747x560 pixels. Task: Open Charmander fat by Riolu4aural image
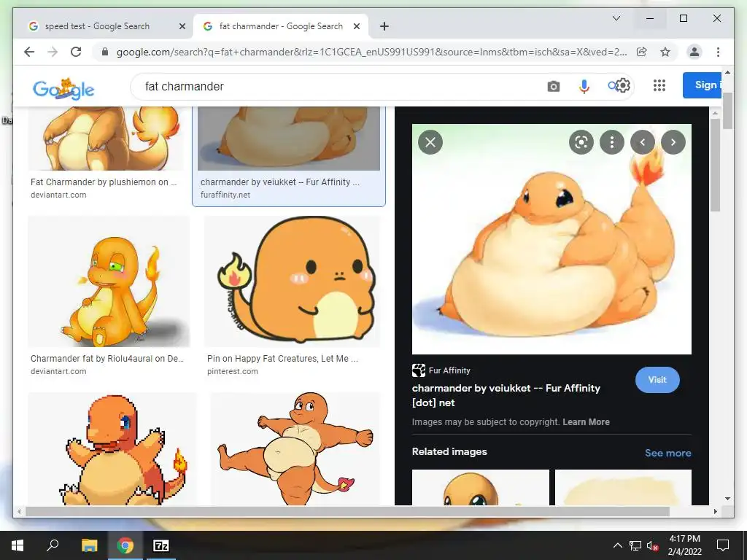click(x=109, y=281)
